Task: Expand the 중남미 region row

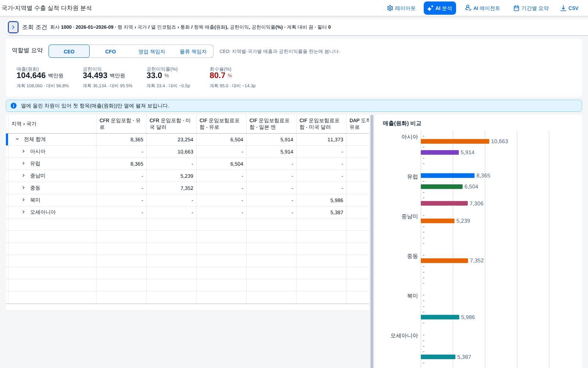Action: tap(24, 176)
